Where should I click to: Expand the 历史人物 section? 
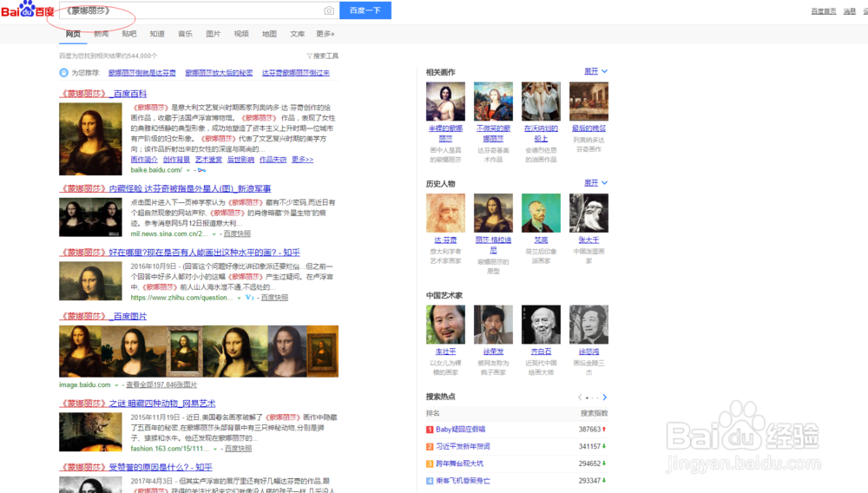tap(595, 183)
